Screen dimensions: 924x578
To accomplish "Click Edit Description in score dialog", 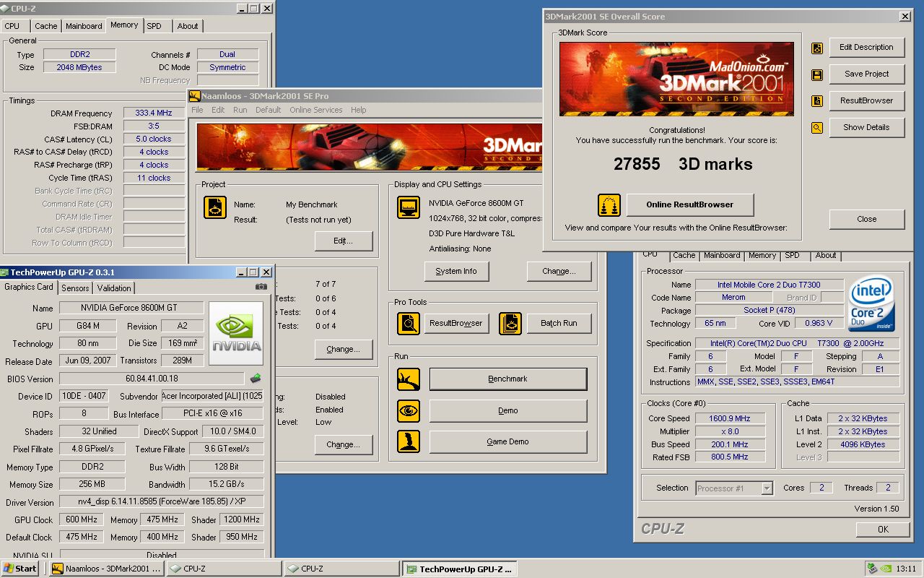I will [x=866, y=47].
